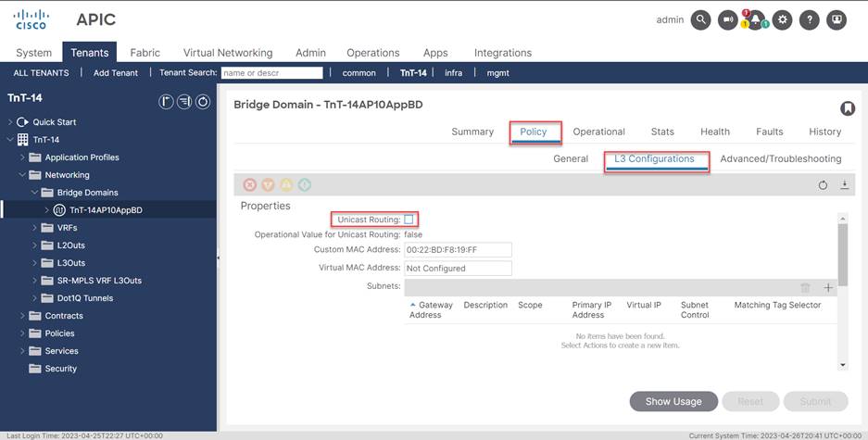Expand the Dot1Q Tunnels folder

pyautogui.click(x=34, y=297)
